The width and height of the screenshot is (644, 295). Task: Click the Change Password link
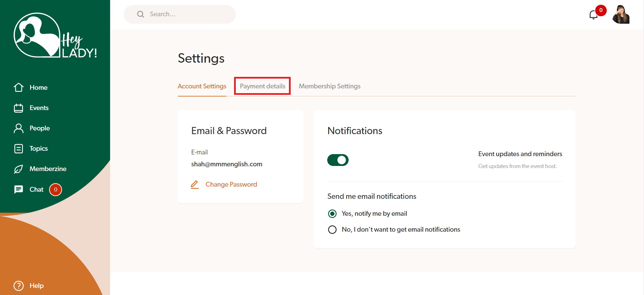pyautogui.click(x=231, y=184)
